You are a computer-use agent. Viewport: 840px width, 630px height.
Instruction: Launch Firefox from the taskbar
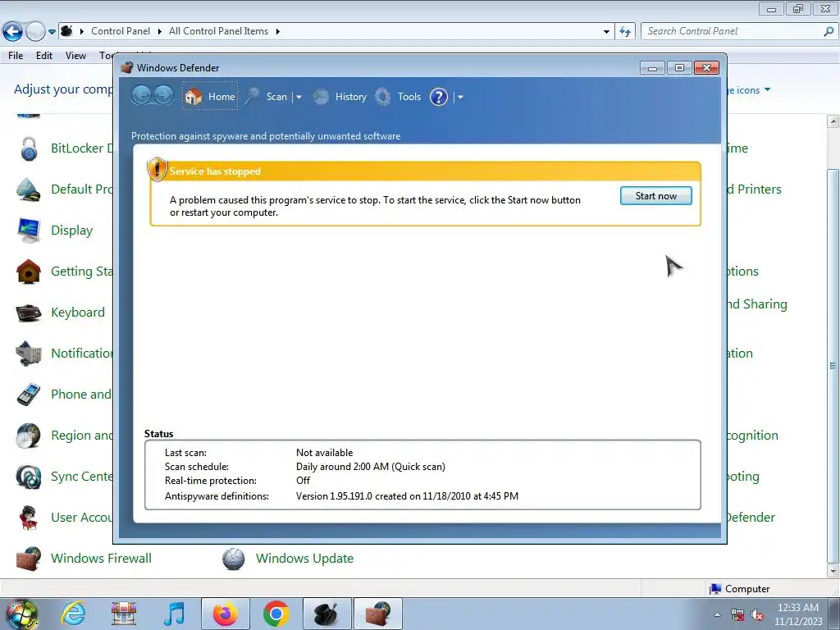[x=226, y=614]
